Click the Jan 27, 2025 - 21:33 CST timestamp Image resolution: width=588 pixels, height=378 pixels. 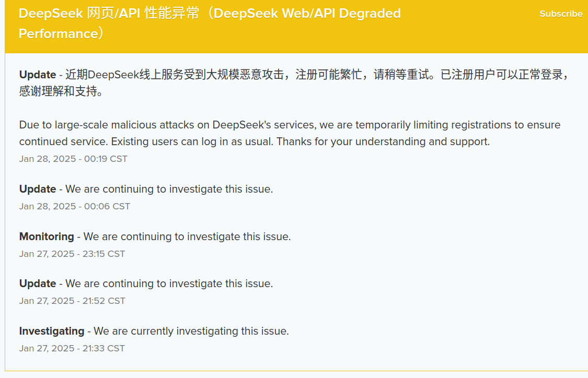click(72, 348)
